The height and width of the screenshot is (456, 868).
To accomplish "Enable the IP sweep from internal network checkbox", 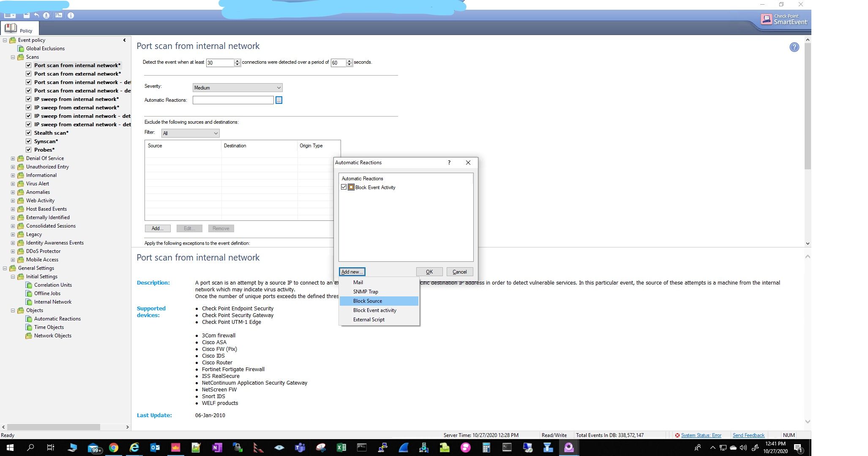I will click(29, 99).
